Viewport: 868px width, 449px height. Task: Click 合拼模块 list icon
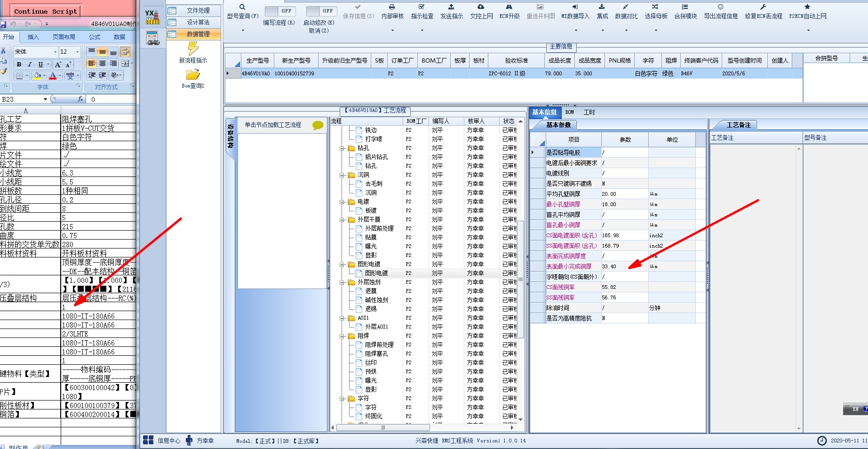pos(685,7)
